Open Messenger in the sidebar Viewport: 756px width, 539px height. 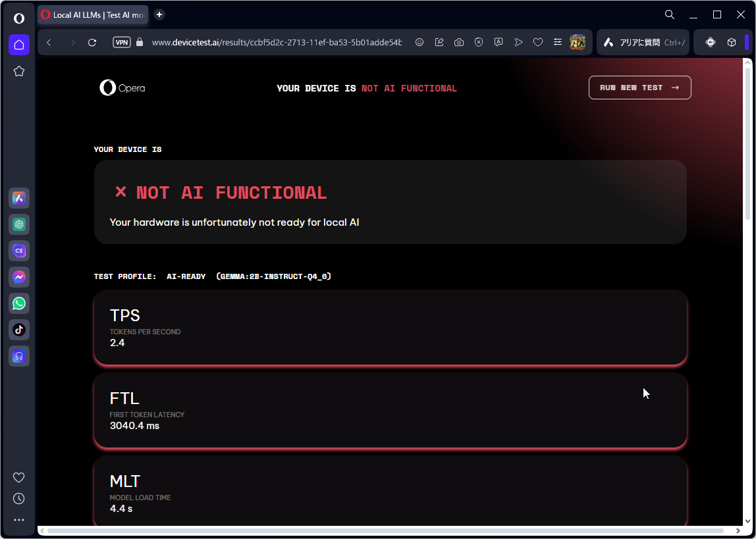click(19, 278)
